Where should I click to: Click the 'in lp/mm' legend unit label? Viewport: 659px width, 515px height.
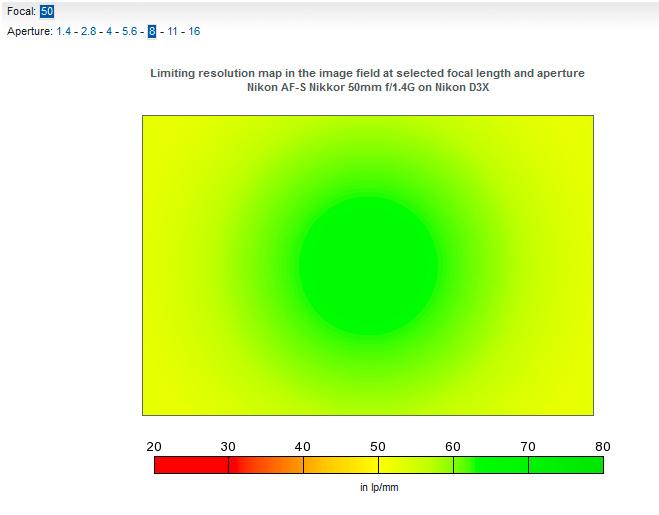pos(379,487)
